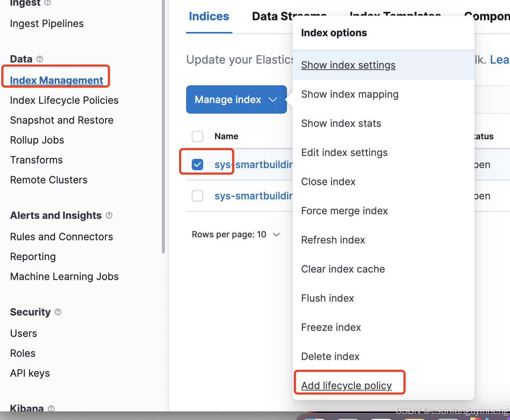Click the sidebar vertical scrollbar
Viewport: 510px width, 420px height.
[x=163, y=126]
